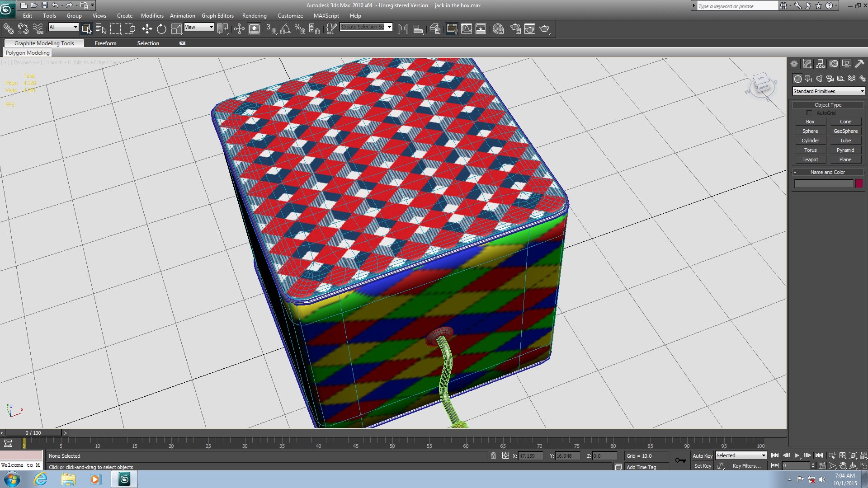868x488 pixels.
Task: Choose the Select and Scale tool
Action: pyautogui.click(x=176, y=29)
